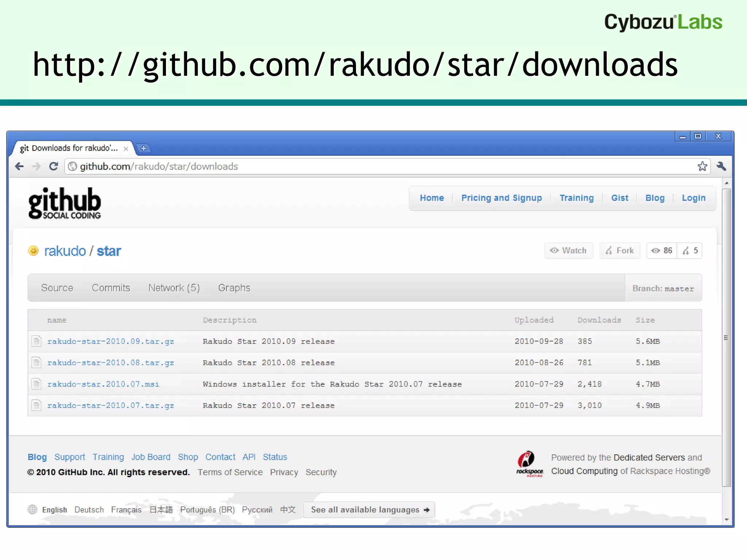Open the footer Blog link
The height and width of the screenshot is (560, 747).
pyautogui.click(x=37, y=457)
